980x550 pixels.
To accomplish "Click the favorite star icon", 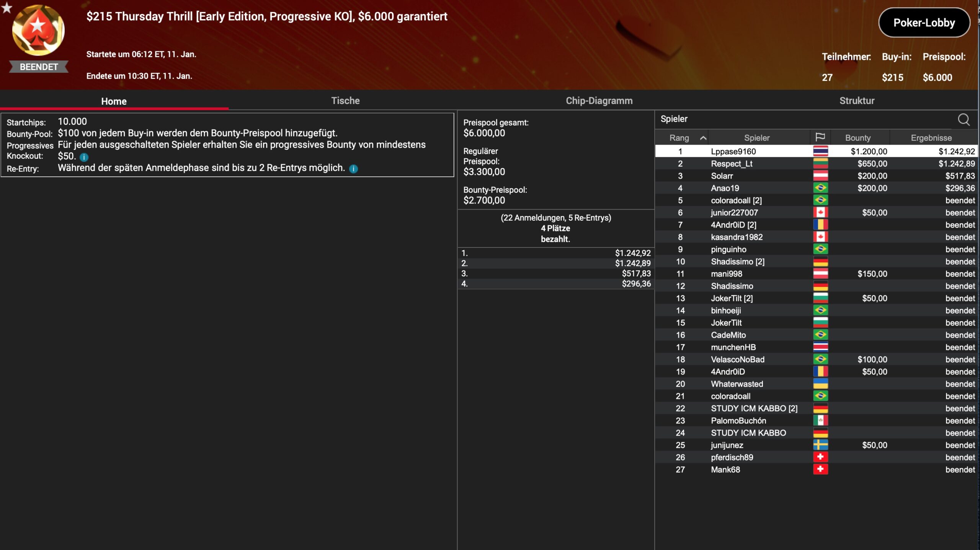I will (7, 7).
